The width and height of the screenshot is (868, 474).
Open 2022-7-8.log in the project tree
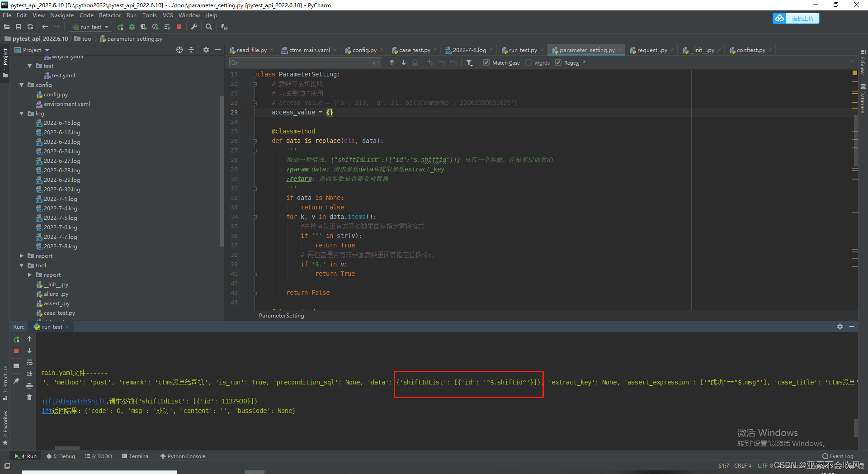tap(61, 246)
